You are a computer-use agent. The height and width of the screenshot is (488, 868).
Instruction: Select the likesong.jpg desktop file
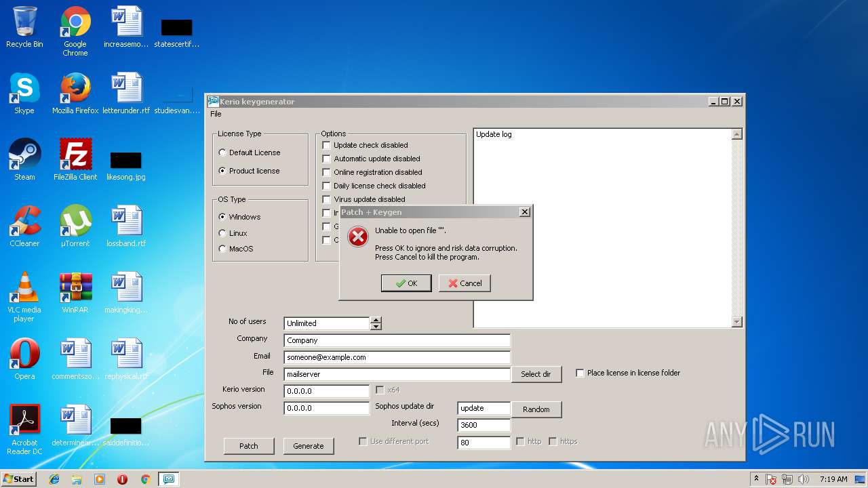[126, 167]
